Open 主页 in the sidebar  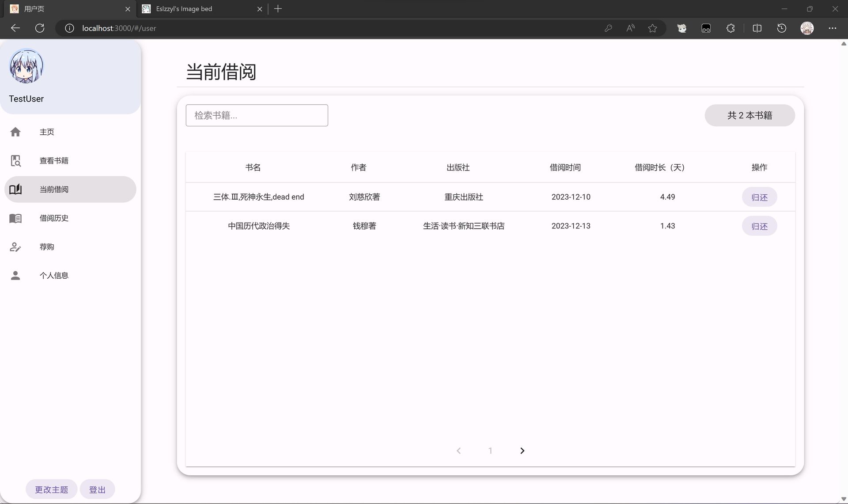click(70, 132)
